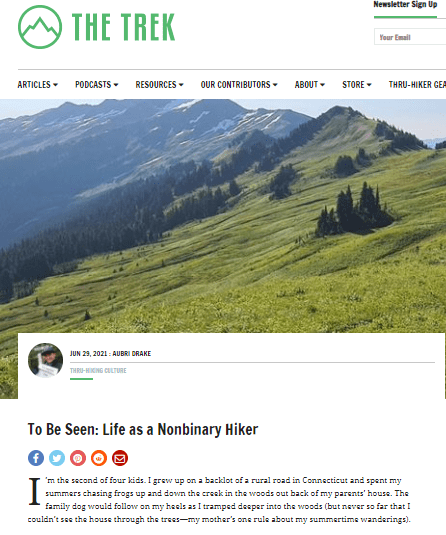Viewport: 446px width, 535px height.
Task: Expand the Articles dropdown menu
Action: 38,85
